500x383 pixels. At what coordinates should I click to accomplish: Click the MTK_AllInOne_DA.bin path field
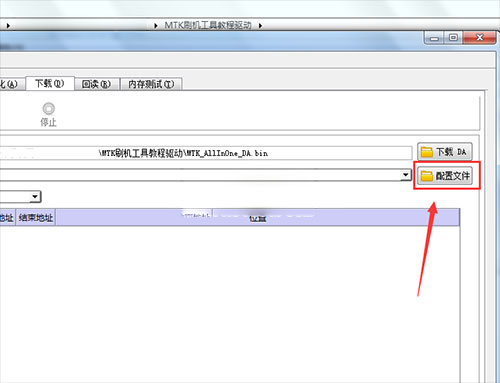point(206,153)
